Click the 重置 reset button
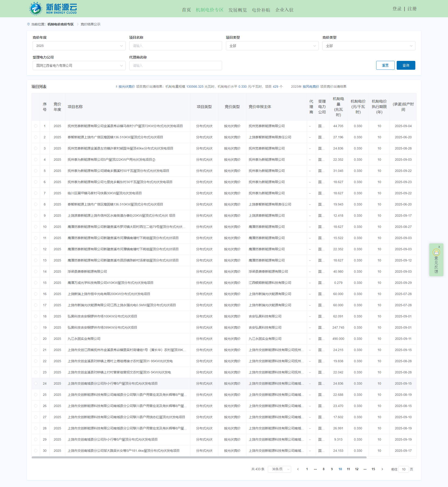This screenshot has height=487, width=448. pos(385,65)
